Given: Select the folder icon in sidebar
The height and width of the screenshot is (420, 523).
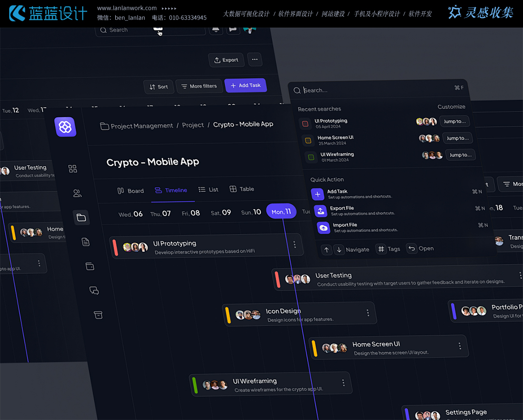Looking at the screenshot, I should point(81,218).
